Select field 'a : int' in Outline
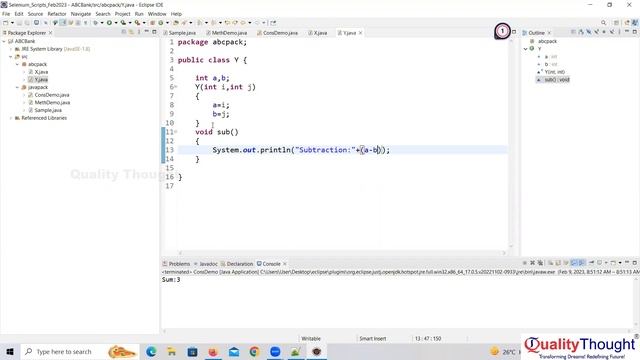Image resolution: width=640 pixels, height=360 pixels. click(548, 57)
